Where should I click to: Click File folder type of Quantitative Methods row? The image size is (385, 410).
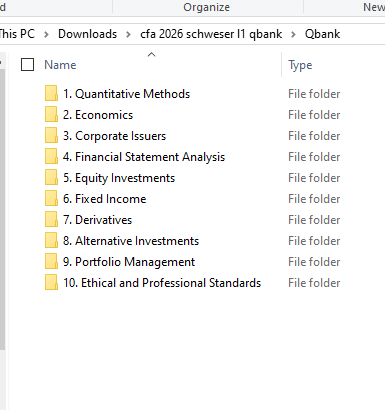(x=314, y=94)
